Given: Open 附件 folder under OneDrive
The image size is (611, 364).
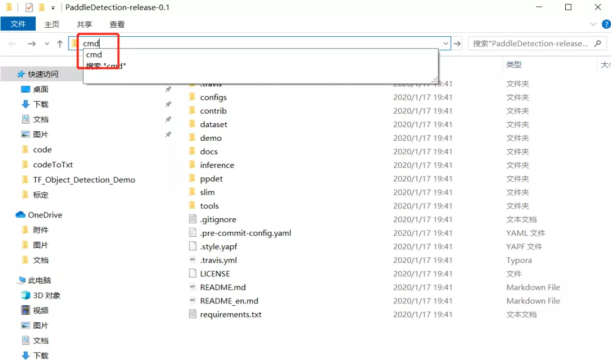Looking at the screenshot, I should [x=41, y=230].
